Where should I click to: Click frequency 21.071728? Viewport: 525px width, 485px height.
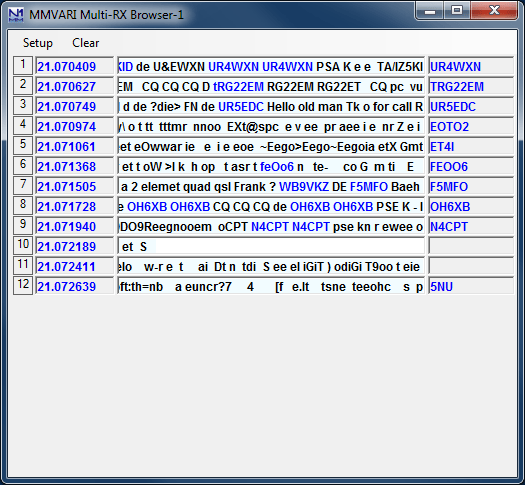coord(75,207)
